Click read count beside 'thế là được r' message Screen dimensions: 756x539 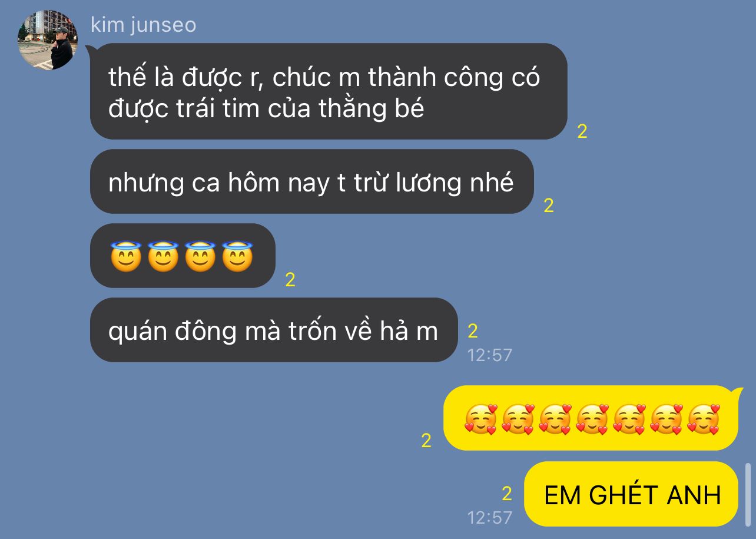[x=582, y=131]
